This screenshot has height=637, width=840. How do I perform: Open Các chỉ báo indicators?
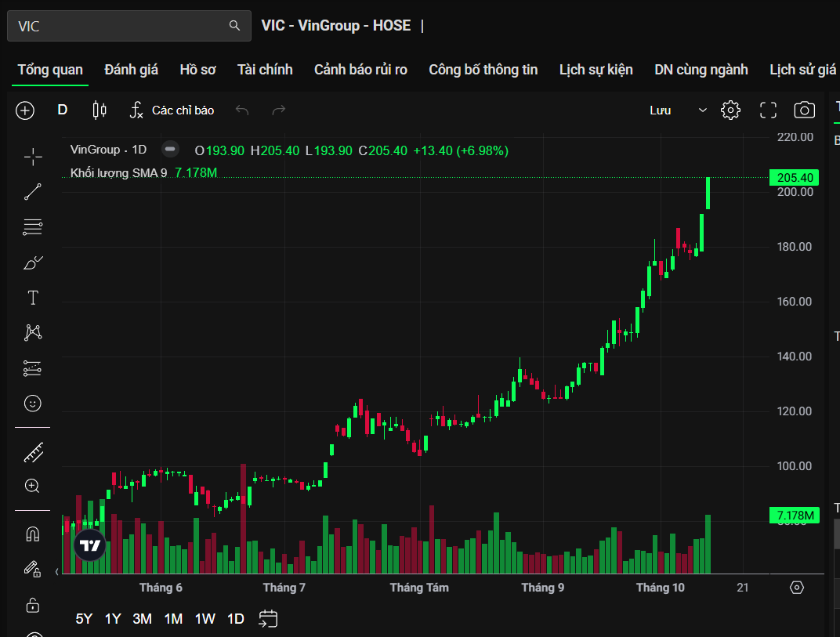click(x=172, y=110)
